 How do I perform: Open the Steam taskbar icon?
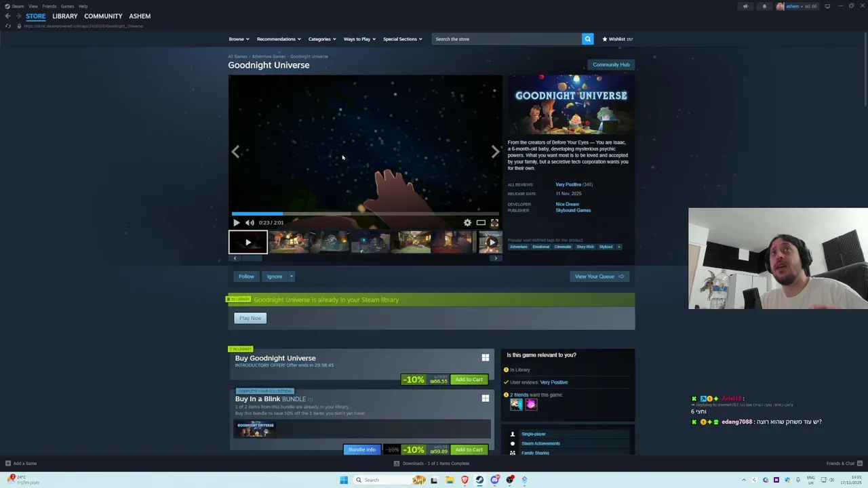coord(479,480)
